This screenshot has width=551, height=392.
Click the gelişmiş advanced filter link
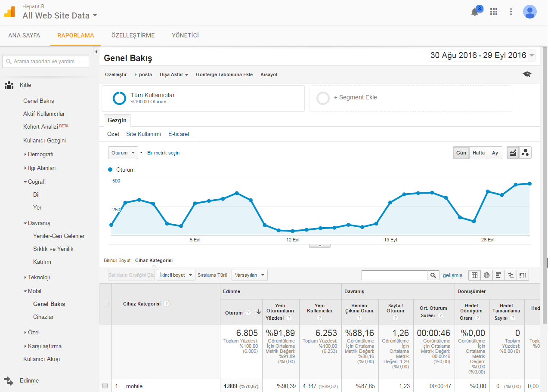pyautogui.click(x=452, y=275)
